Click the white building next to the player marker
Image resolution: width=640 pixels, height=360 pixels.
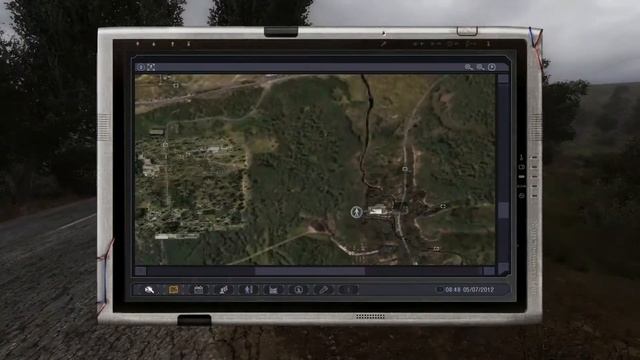[x=376, y=210]
